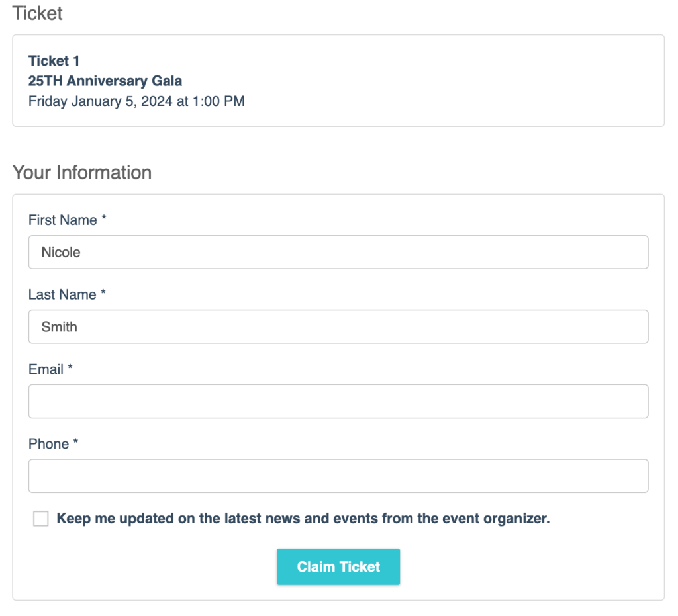The image size is (678, 616).
Task: Click the "Your Information" section heading
Action: tap(81, 173)
